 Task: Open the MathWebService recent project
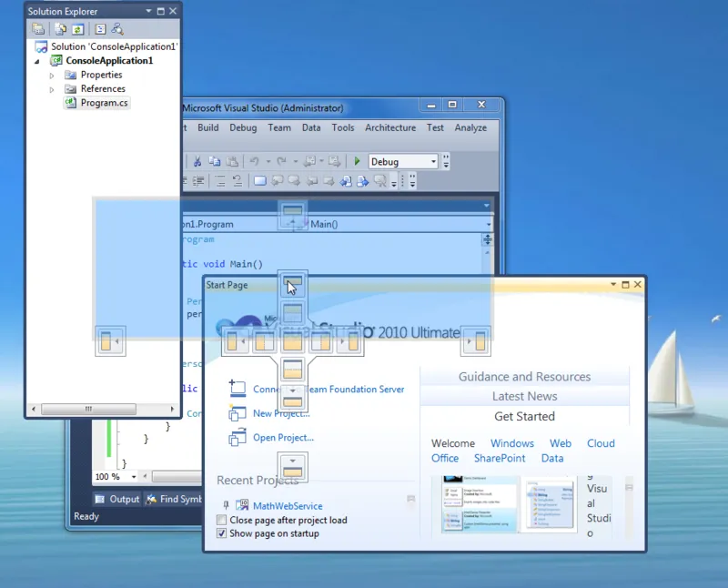click(x=288, y=506)
